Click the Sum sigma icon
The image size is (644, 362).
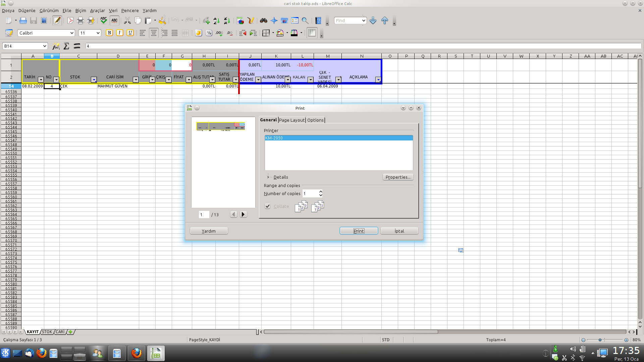point(66,46)
